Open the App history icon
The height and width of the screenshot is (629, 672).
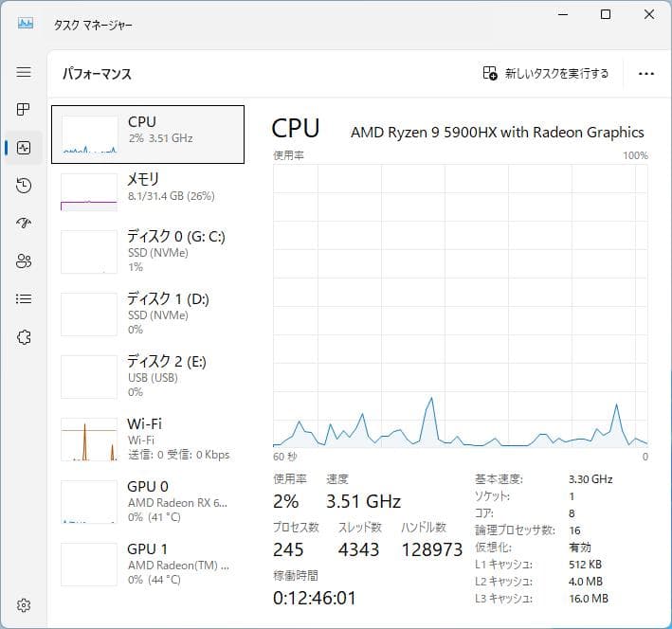click(x=24, y=186)
